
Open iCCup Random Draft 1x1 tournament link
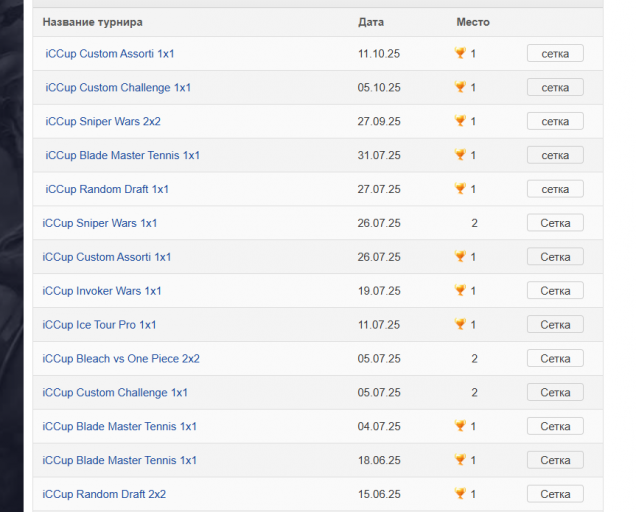coord(107,189)
